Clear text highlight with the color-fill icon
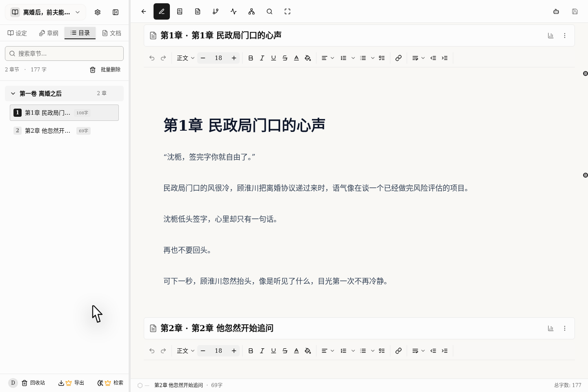Screen dimensions: 588x392 pyautogui.click(x=308, y=58)
